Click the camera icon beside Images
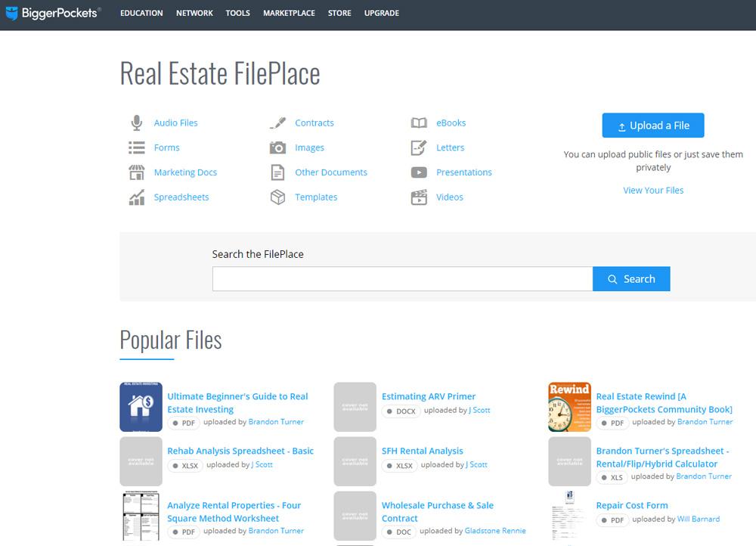This screenshot has width=756, height=546. coord(277,147)
